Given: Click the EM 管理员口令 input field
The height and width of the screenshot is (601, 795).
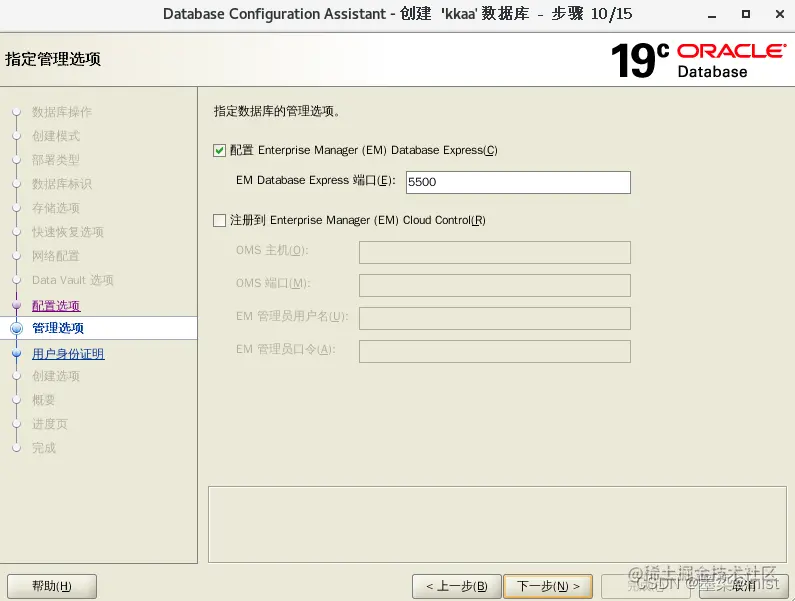Looking at the screenshot, I should tap(495, 351).
